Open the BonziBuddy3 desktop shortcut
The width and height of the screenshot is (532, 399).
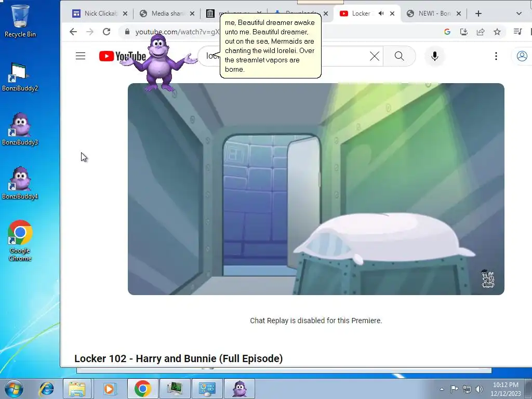click(x=20, y=129)
